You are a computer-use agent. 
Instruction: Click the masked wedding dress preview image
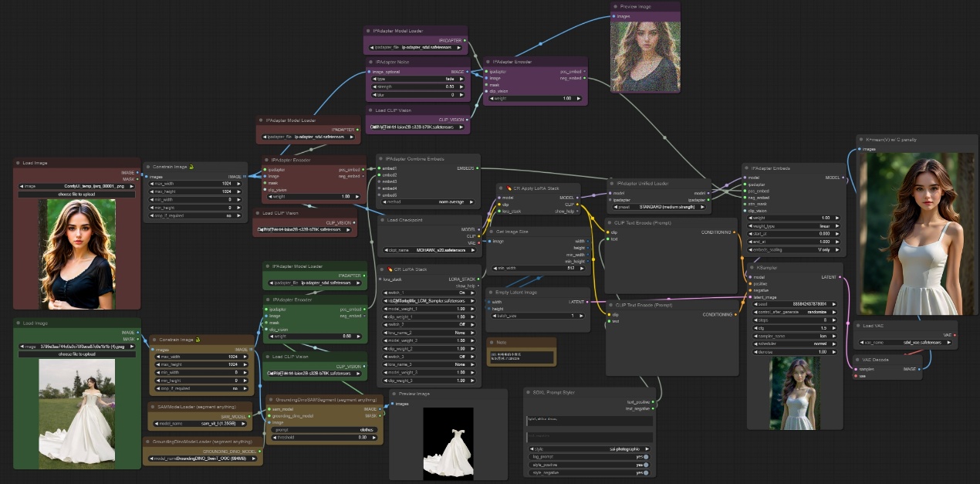[448, 443]
